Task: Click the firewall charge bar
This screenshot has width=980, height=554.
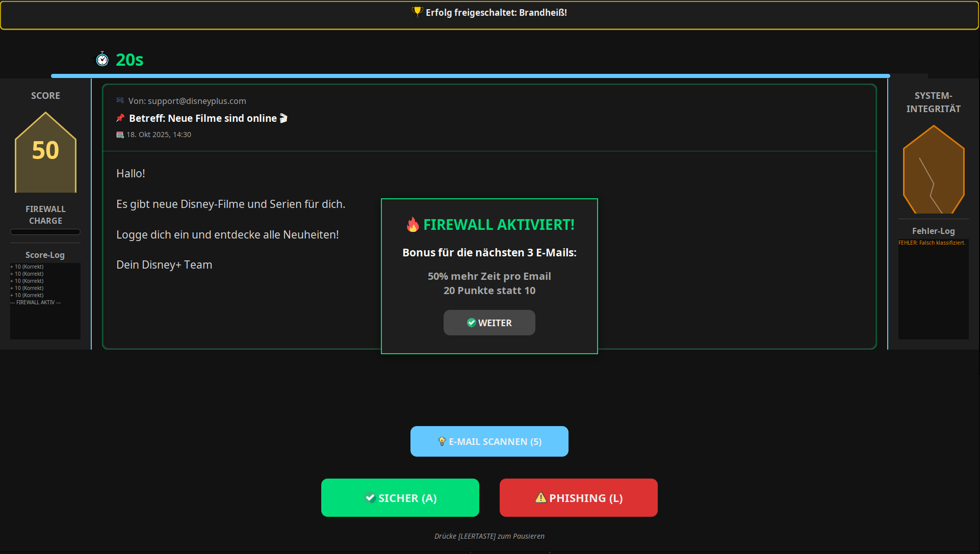Action: [x=45, y=232]
